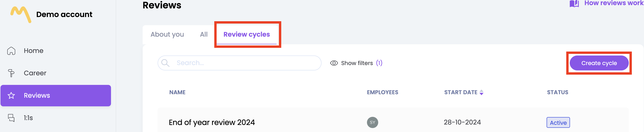644x132 pixels.
Task: Click the Reviews star icon
Action: point(11,96)
